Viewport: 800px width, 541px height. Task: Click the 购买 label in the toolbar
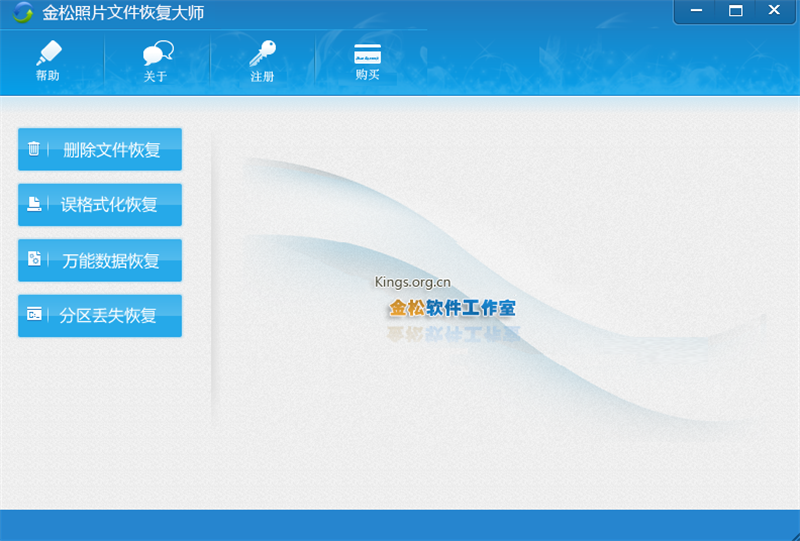(367, 75)
